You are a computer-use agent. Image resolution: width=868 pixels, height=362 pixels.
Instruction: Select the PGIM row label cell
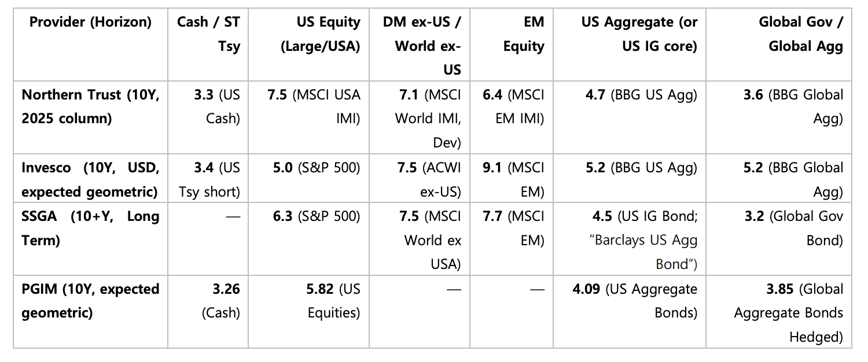90,301
